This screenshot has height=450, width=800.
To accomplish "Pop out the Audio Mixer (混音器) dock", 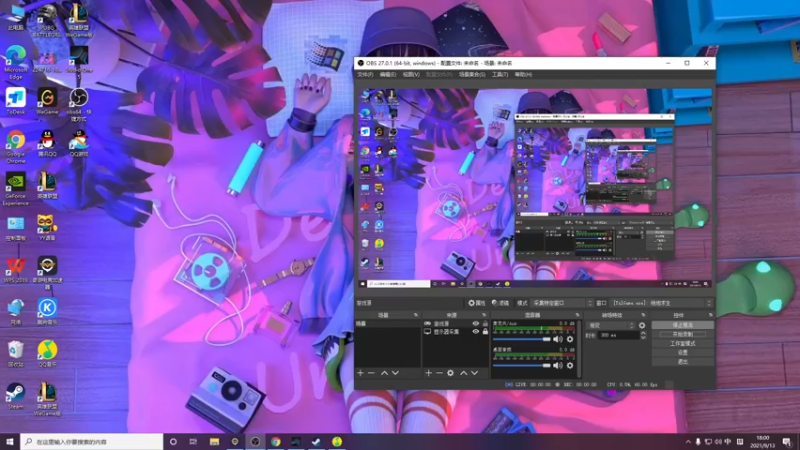I will point(578,315).
